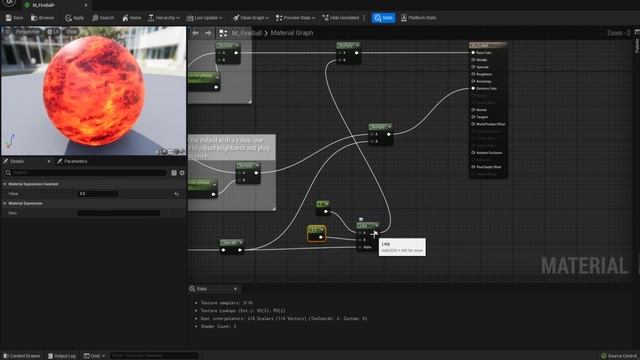Click the Material Graph breadcrumb
Image resolution: width=640 pixels, height=360 pixels.
pos(292,33)
